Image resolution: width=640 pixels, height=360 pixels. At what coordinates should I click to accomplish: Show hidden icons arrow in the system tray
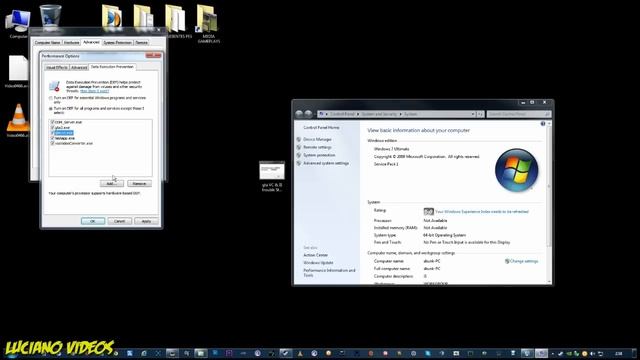(553, 354)
